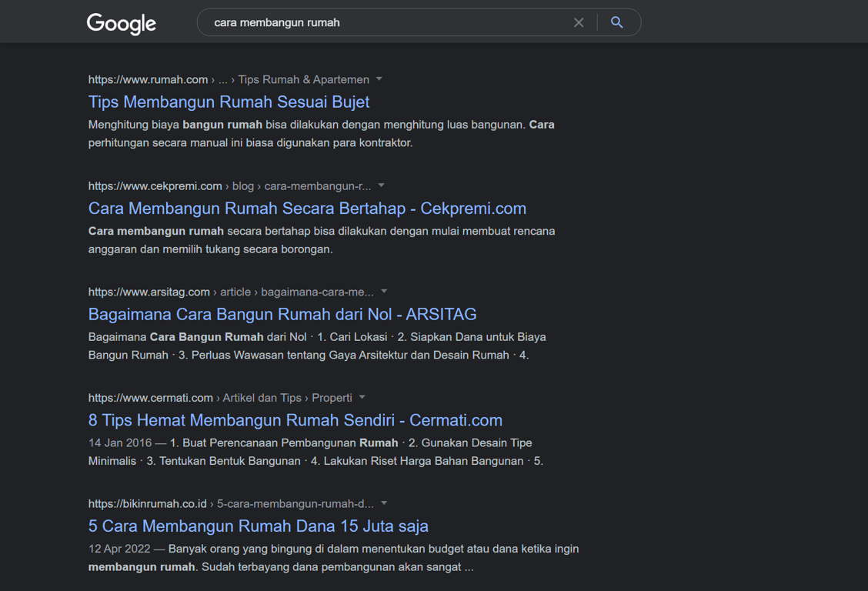Expand the dropdown next to the Cermati breadcrumb
868x591 pixels.
[x=362, y=398]
